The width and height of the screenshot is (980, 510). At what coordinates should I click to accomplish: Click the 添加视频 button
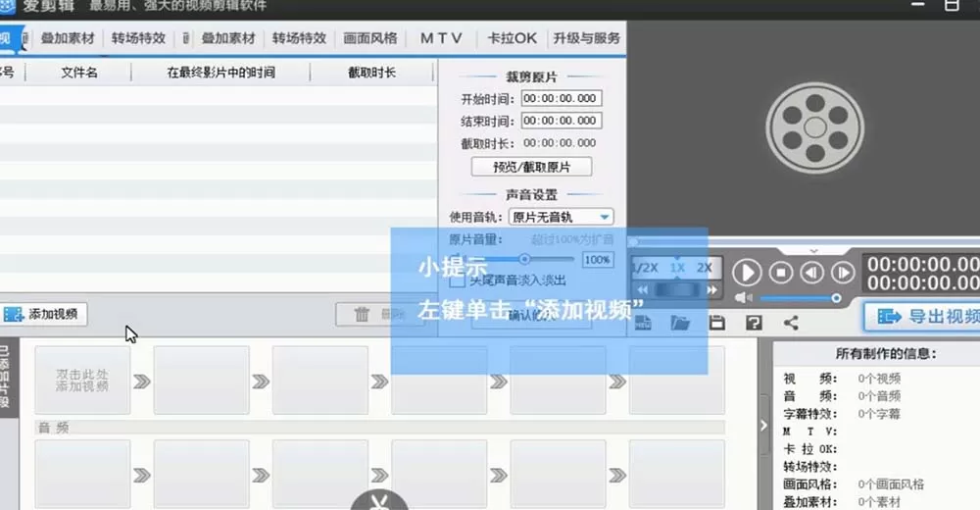click(x=42, y=314)
